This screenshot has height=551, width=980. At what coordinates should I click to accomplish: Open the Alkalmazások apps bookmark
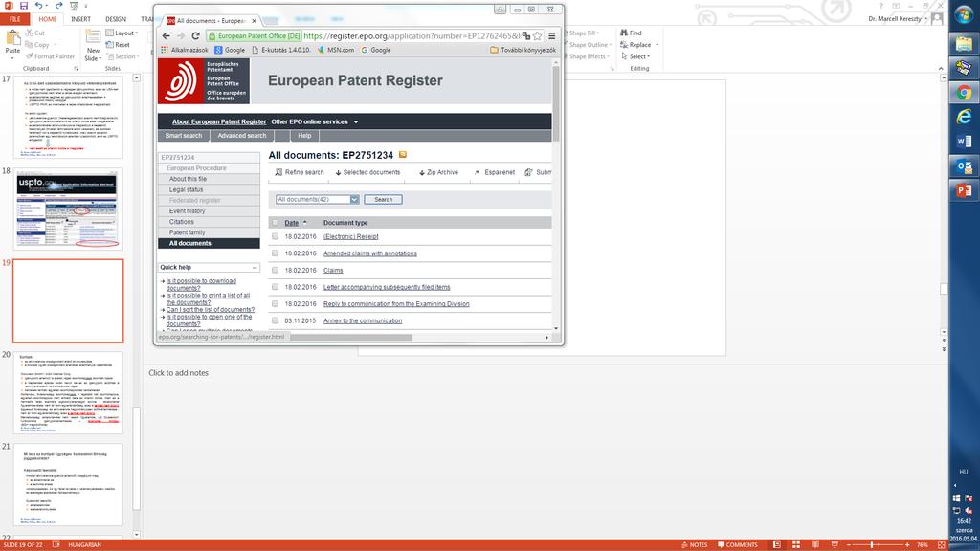[x=185, y=50]
